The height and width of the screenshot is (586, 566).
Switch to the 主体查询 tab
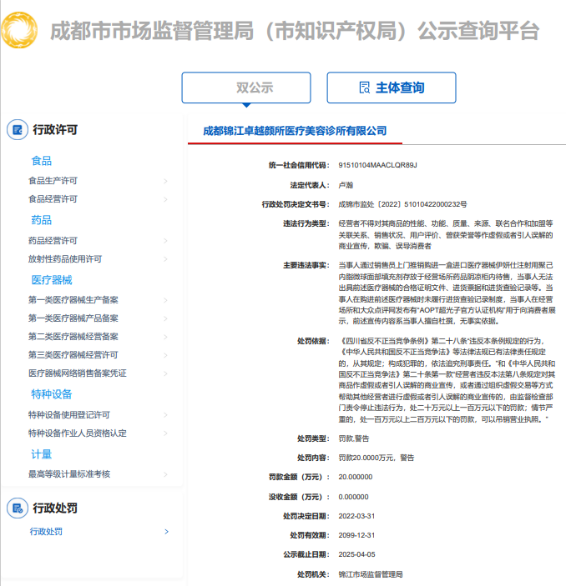(x=391, y=88)
